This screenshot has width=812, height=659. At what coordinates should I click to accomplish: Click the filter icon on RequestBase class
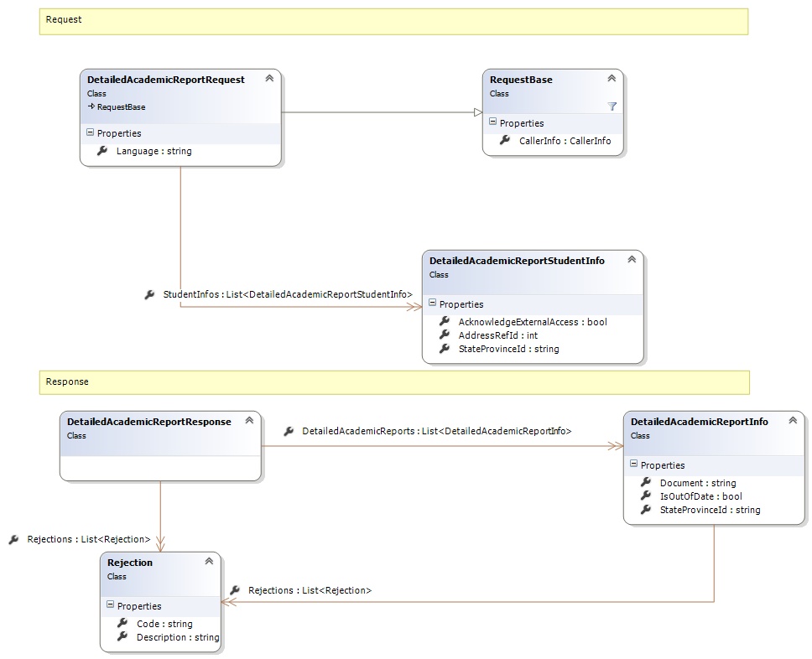(612, 106)
